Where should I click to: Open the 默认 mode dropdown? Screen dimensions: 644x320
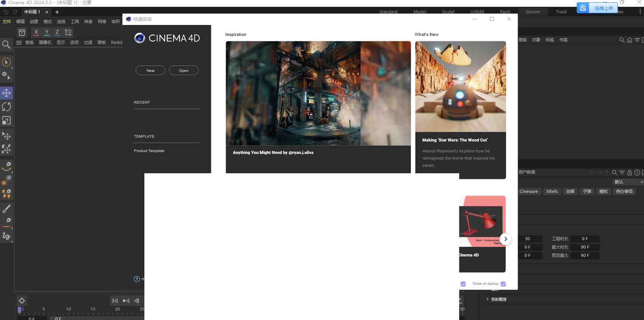coord(628,182)
